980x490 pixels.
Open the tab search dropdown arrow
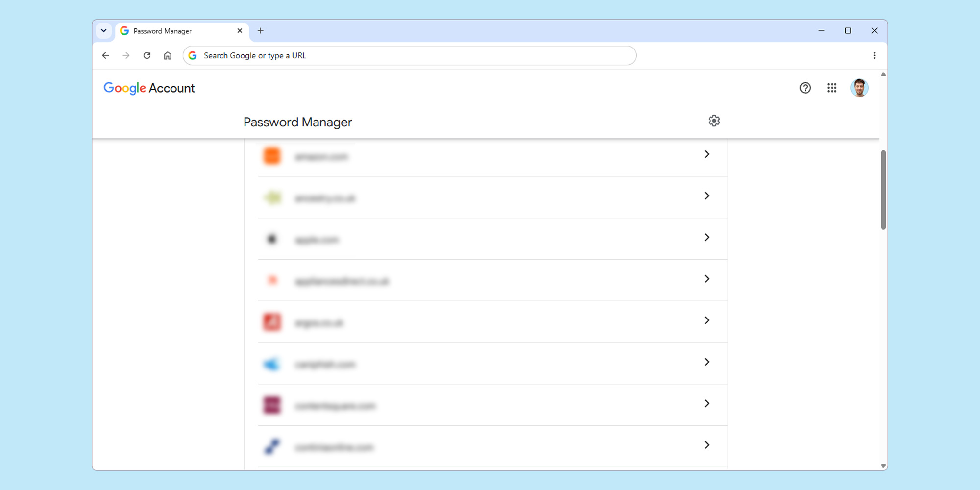103,31
